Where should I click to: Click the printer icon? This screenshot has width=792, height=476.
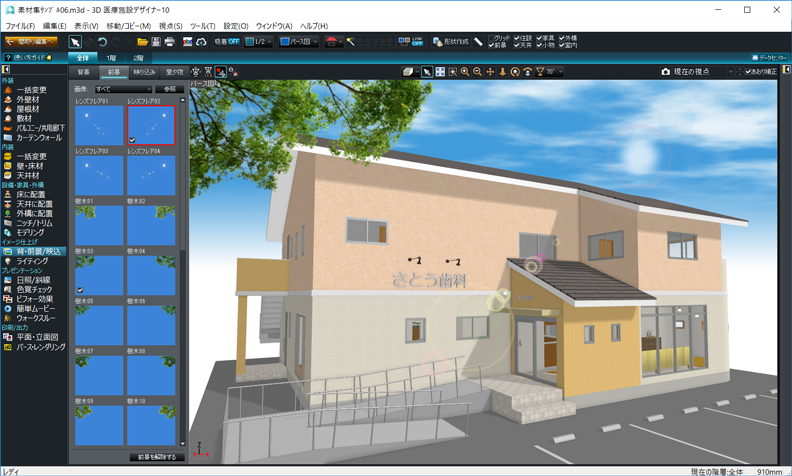[x=170, y=42]
